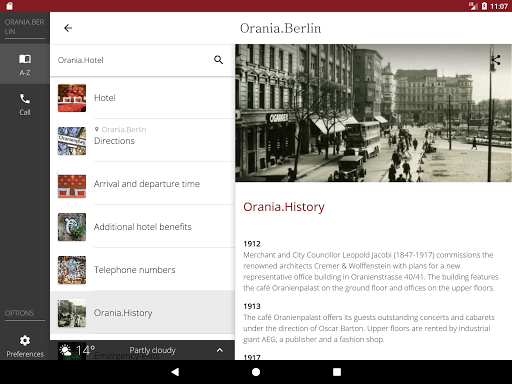Tap the Orania.Berlin location label
Image resolution: width=512 pixels, height=384 pixels.
click(x=124, y=130)
